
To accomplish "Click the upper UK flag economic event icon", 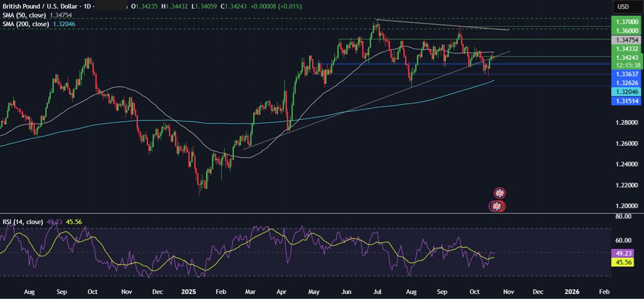I will [500, 193].
